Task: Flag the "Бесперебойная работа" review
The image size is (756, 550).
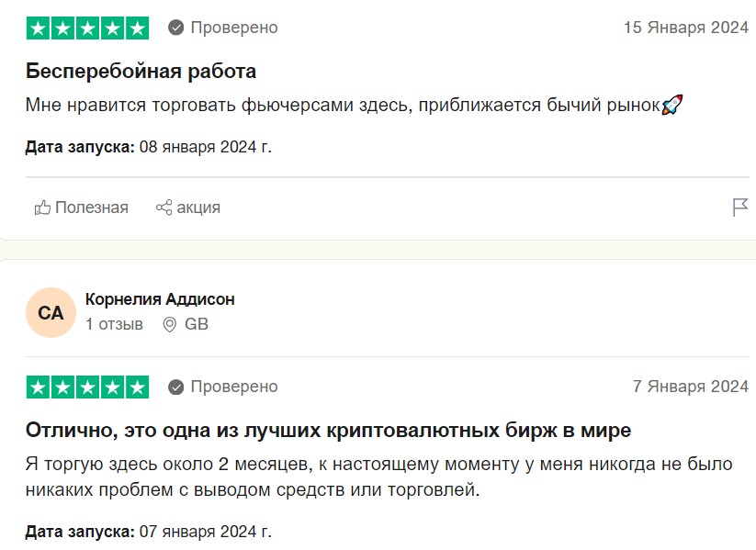Action: point(740,208)
